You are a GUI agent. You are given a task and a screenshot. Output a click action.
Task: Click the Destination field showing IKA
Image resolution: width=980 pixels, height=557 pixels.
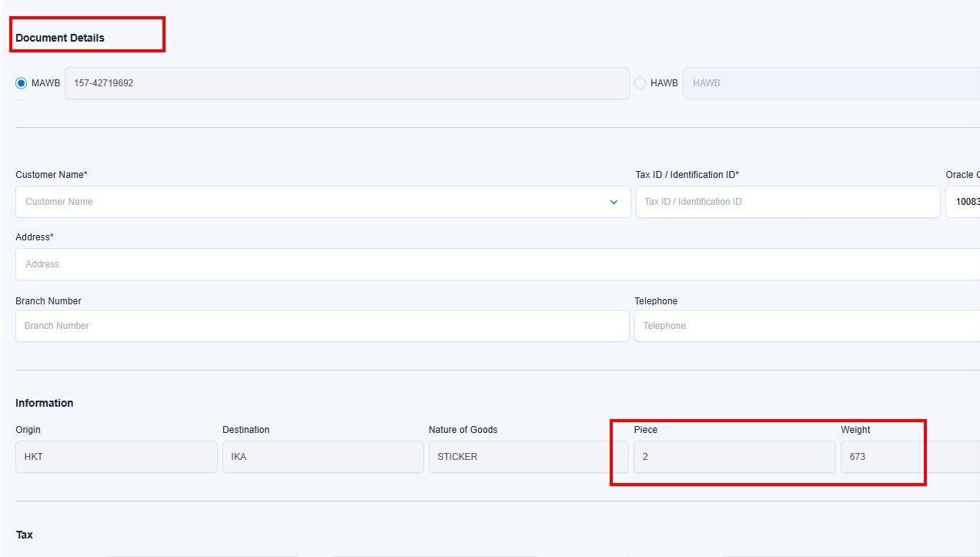coord(323,457)
